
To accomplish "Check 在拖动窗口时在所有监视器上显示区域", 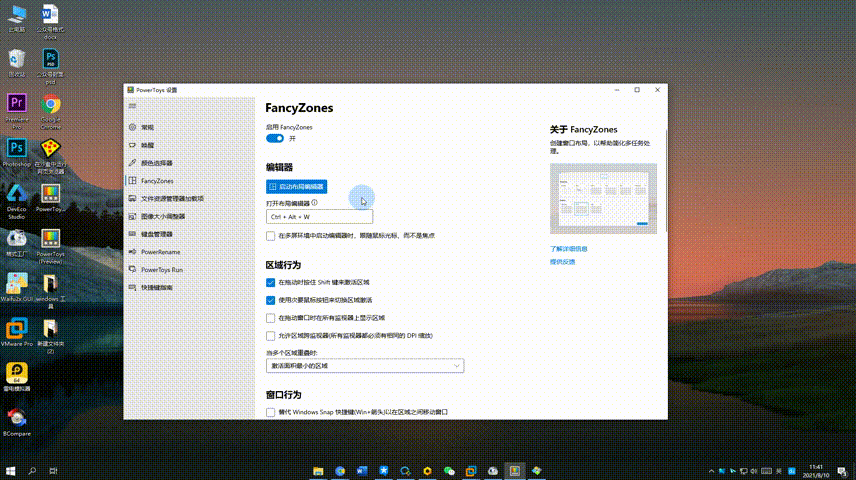I will (x=270, y=318).
